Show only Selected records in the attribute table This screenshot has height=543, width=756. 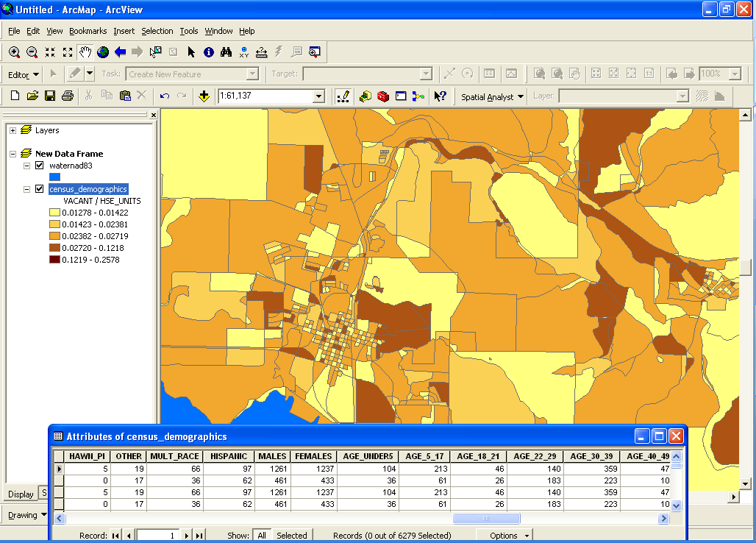292,535
